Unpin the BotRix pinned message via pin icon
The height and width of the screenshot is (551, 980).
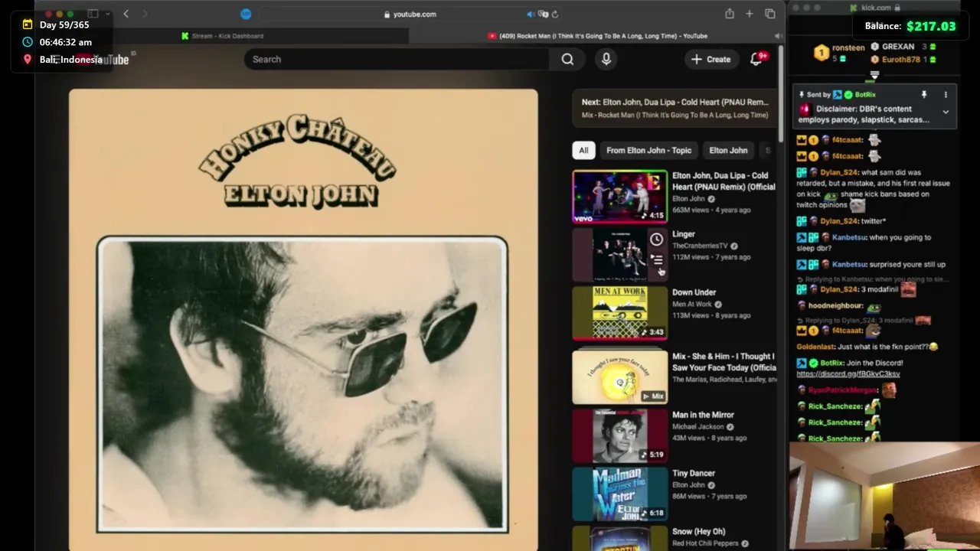coord(923,94)
